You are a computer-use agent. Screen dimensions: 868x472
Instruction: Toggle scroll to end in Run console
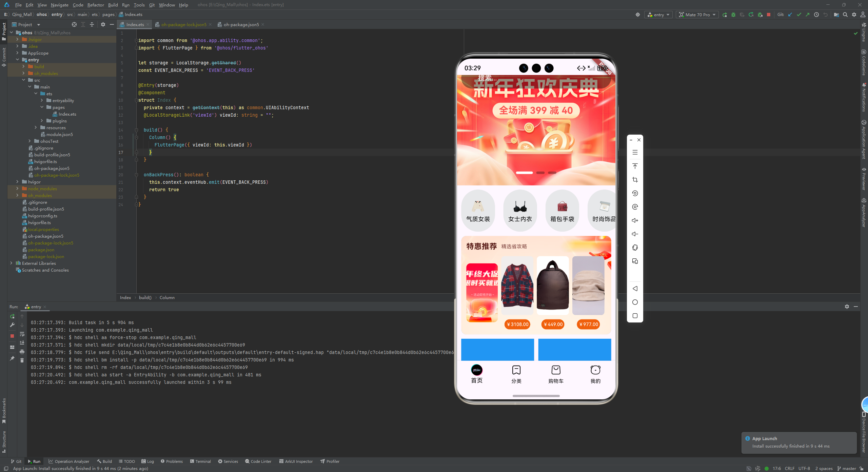click(x=22, y=342)
